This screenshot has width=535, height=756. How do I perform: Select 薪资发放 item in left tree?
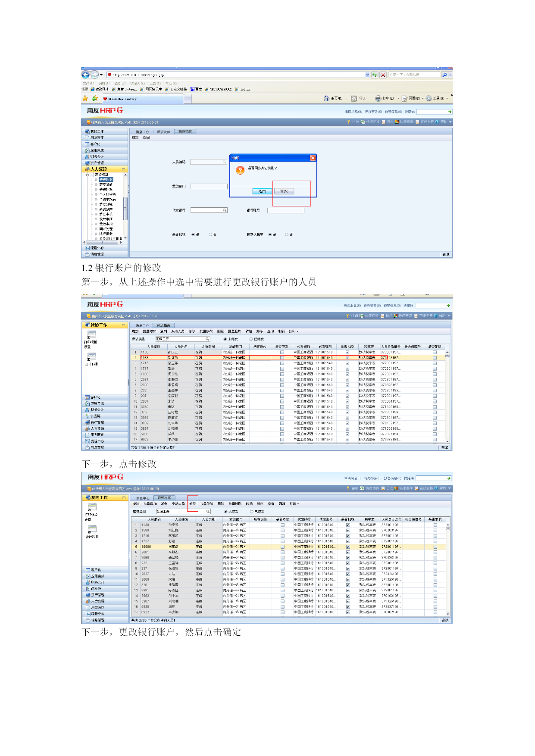click(x=106, y=184)
